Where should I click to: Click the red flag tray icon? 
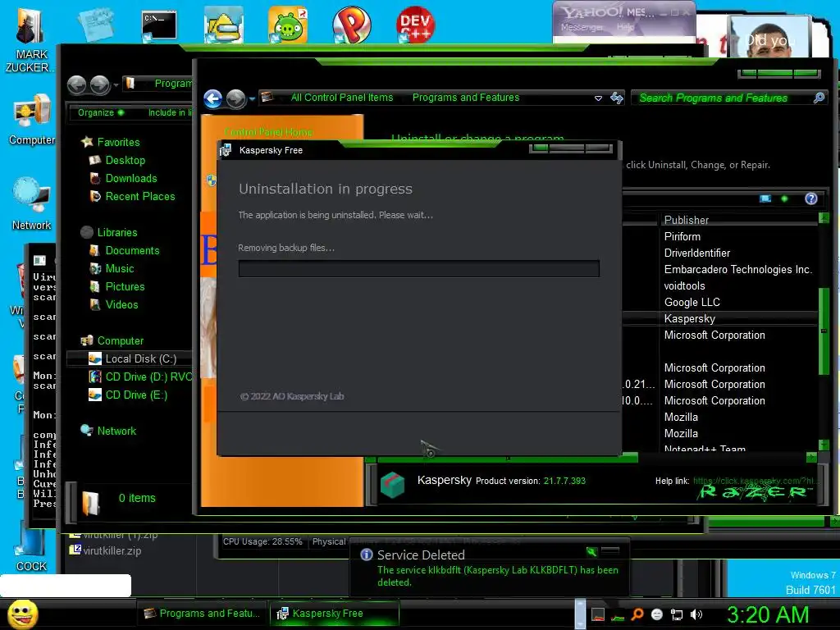click(598, 614)
